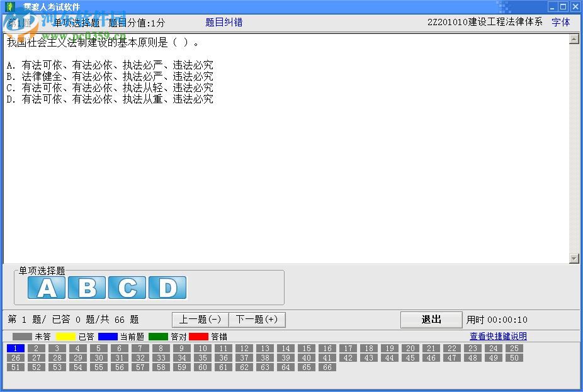Minimize the exam software window

point(552,7)
